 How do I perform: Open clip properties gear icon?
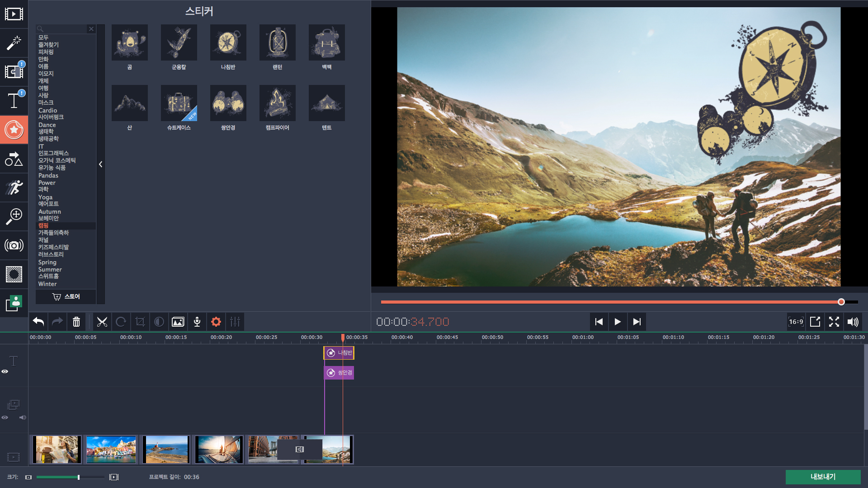(x=216, y=322)
